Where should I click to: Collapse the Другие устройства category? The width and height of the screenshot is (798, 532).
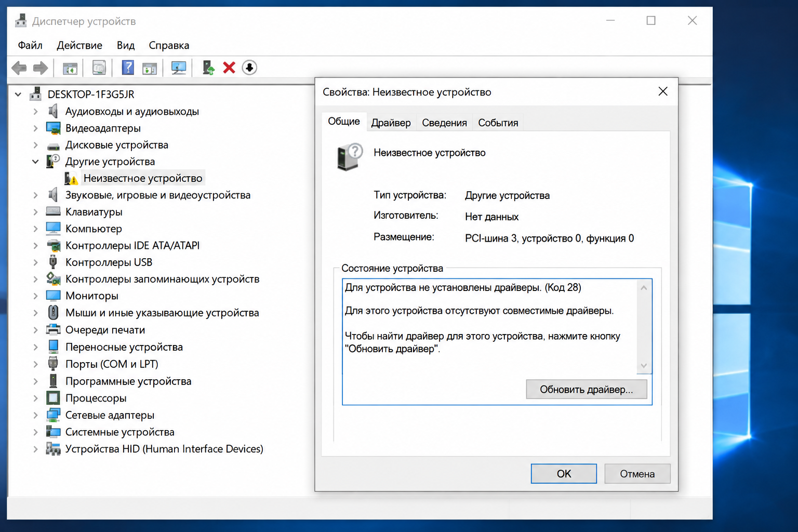coord(35,162)
